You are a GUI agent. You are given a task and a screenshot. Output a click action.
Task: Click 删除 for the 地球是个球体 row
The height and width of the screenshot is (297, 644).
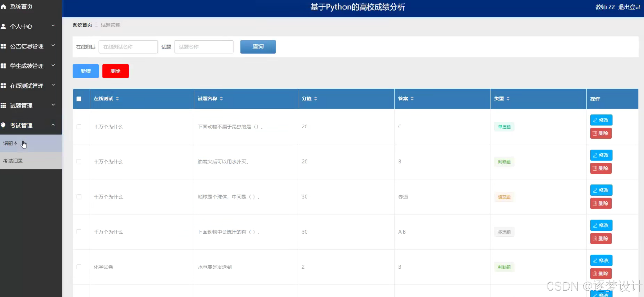pyautogui.click(x=601, y=203)
